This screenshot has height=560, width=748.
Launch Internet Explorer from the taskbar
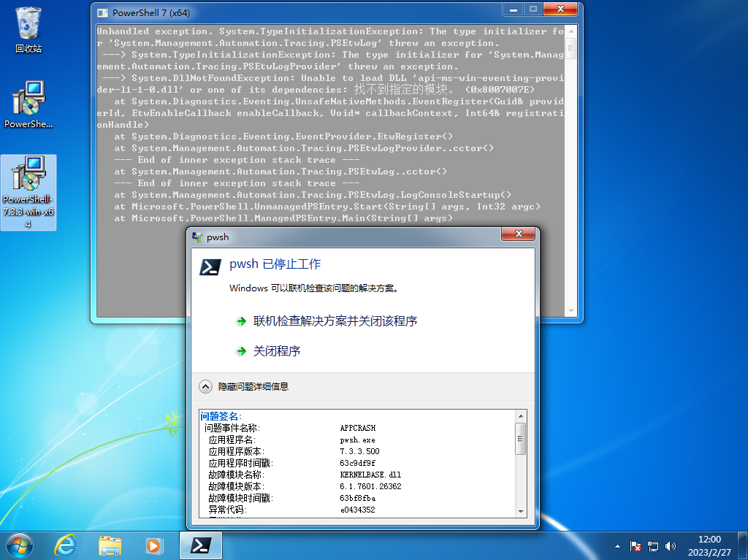65,545
